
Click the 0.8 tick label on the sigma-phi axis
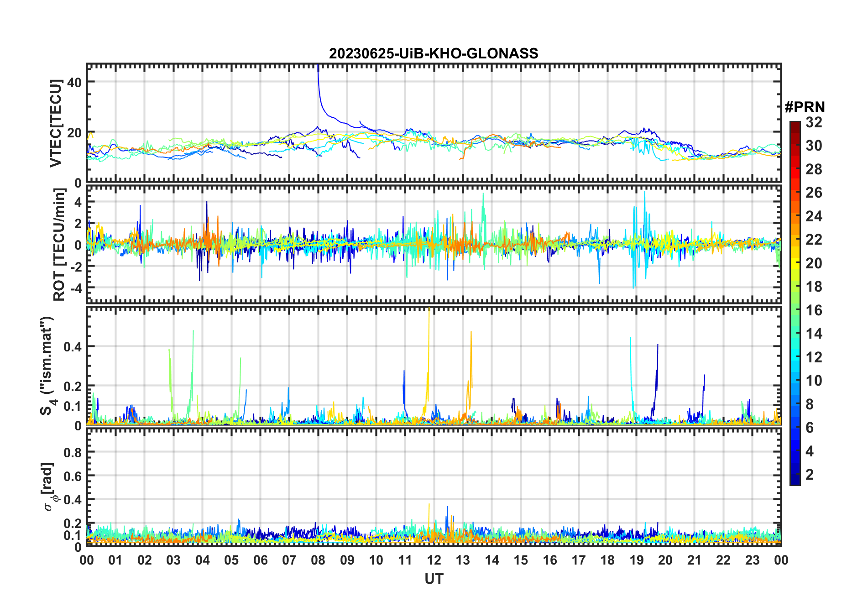click(x=72, y=452)
